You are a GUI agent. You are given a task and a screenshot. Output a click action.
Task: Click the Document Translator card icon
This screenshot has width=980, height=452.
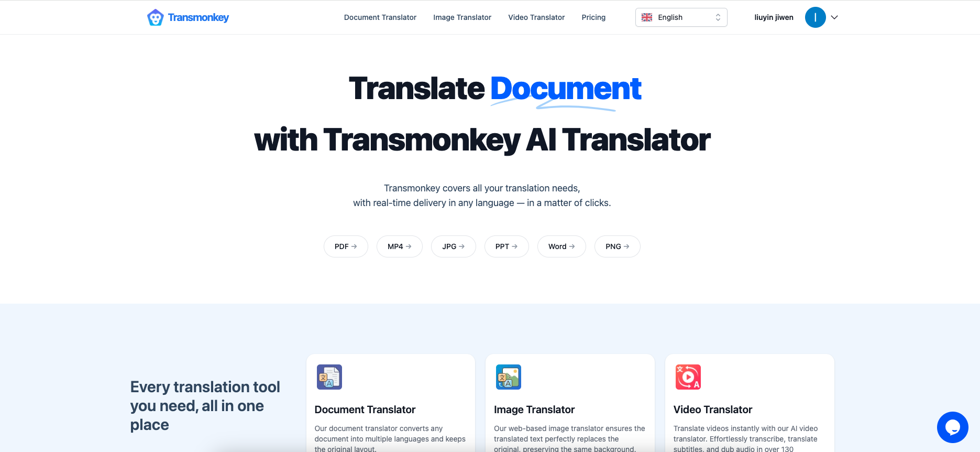329,377
